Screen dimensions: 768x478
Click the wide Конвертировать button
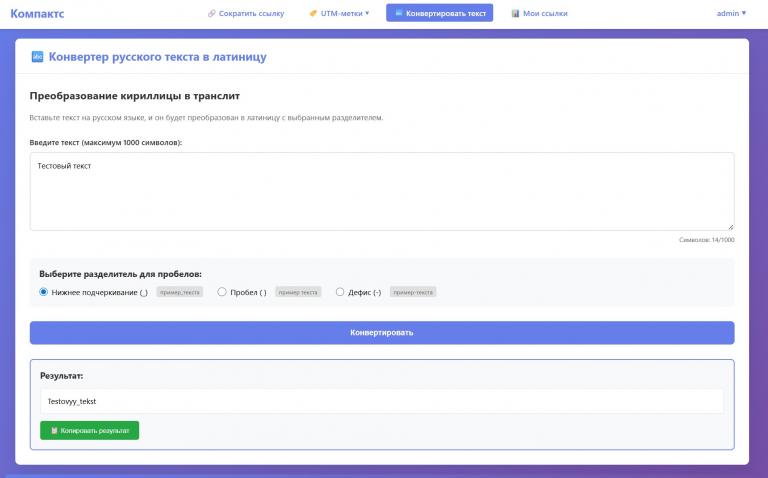click(382, 333)
